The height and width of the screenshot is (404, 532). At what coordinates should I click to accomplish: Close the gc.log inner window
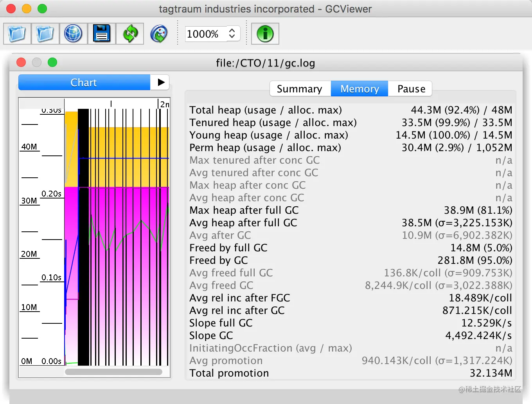pos(21,62)
